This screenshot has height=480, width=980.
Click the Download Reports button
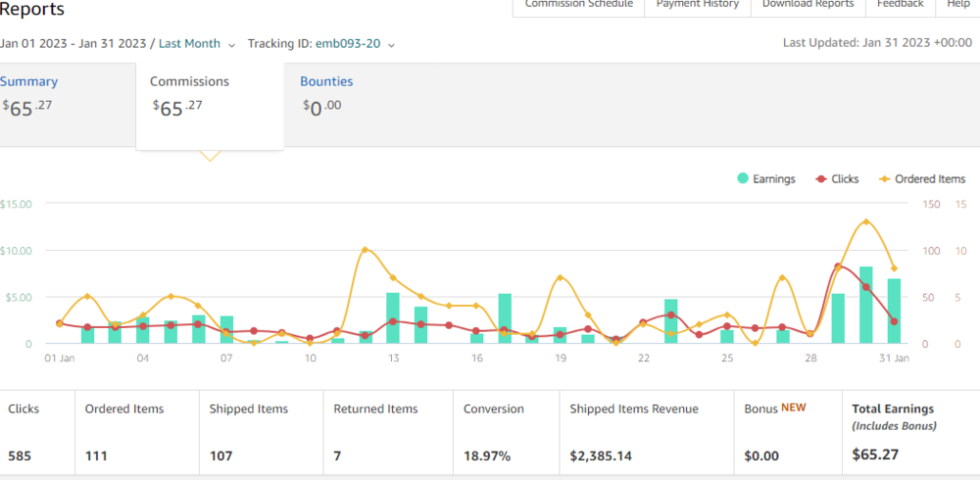808,5
